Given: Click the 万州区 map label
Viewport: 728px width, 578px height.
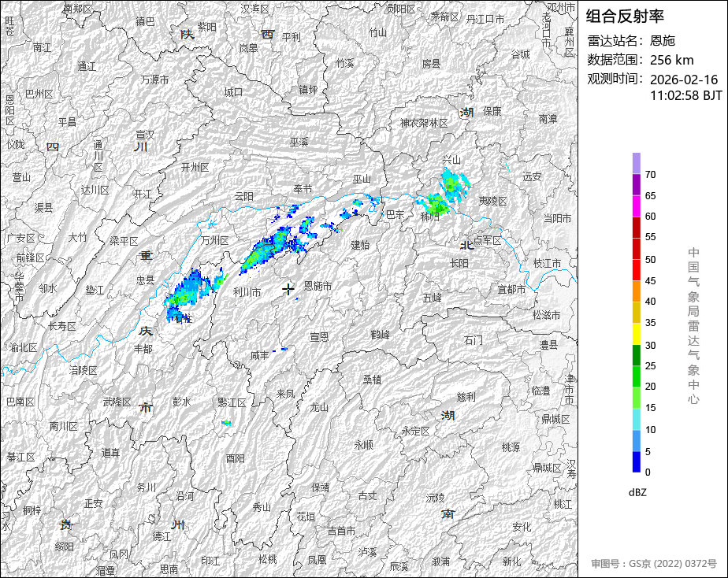Looking at the screenshot, I should pyautogui.click(x=215, y=240).
